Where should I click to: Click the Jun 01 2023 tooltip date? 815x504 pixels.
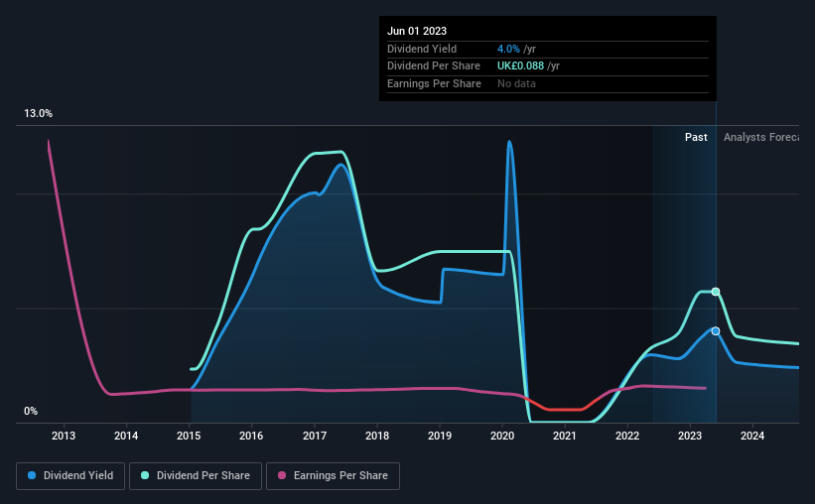(x=417, y=31)
